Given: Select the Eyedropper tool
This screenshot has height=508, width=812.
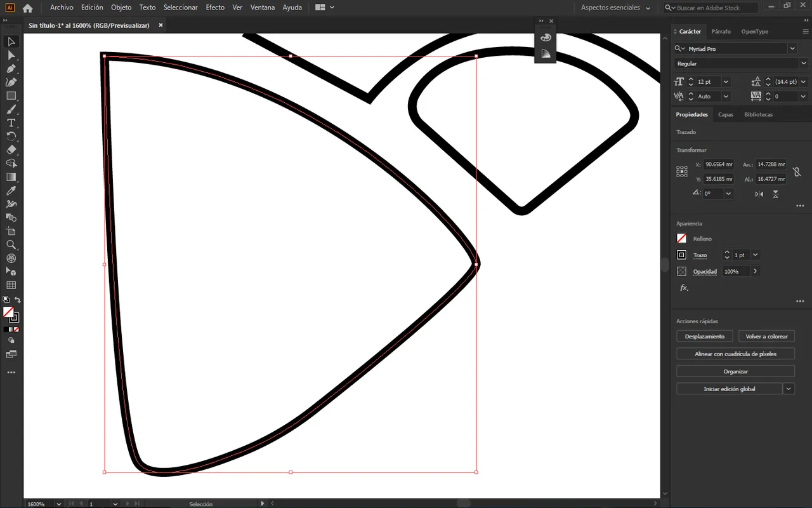Looking at the screenshot, I should [11, 190].
